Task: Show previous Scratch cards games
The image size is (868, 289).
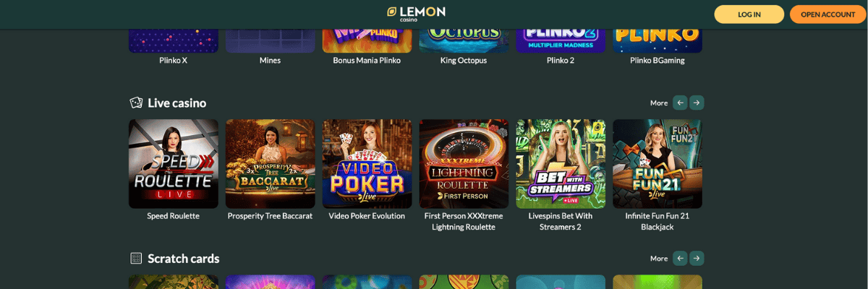Action: coord(680,258)
